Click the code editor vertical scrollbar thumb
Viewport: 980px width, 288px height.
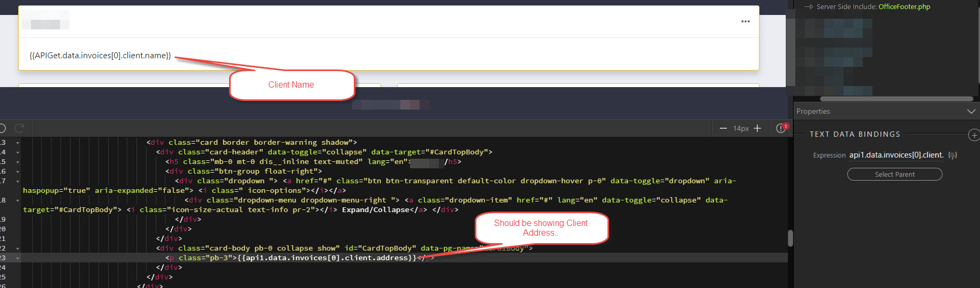point(791,238)
